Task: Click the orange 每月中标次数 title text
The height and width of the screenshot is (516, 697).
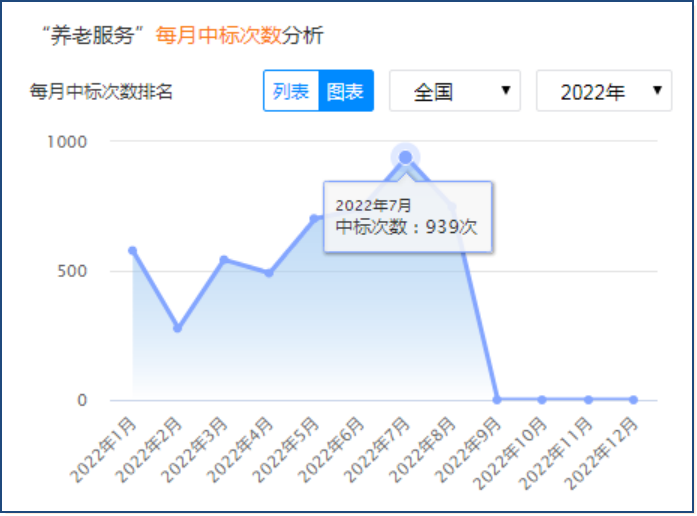Action: (219, 36)
